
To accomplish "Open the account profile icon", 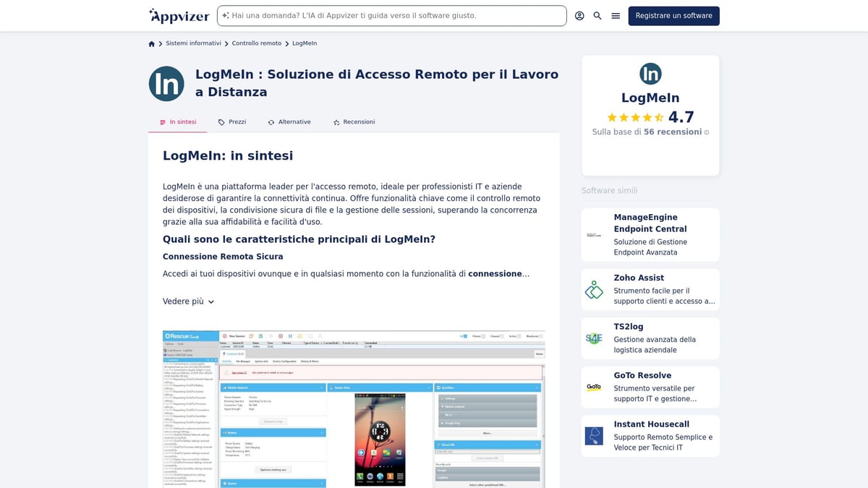I will click(579, 15).
